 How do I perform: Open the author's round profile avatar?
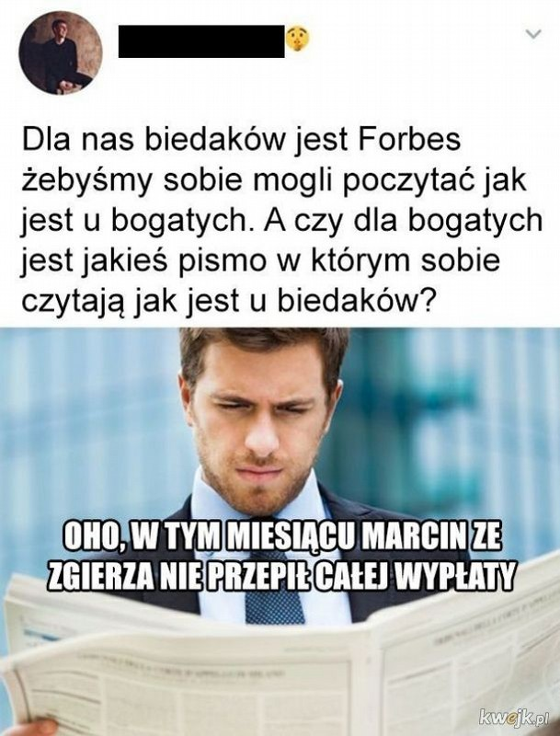pyautogui.click(x=61, y=52)
